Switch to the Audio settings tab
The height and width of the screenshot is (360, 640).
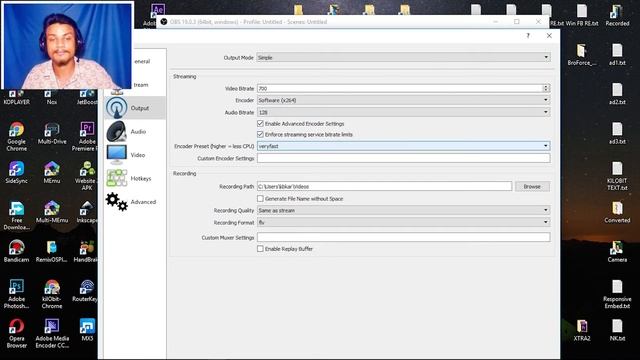coord(135,131)
